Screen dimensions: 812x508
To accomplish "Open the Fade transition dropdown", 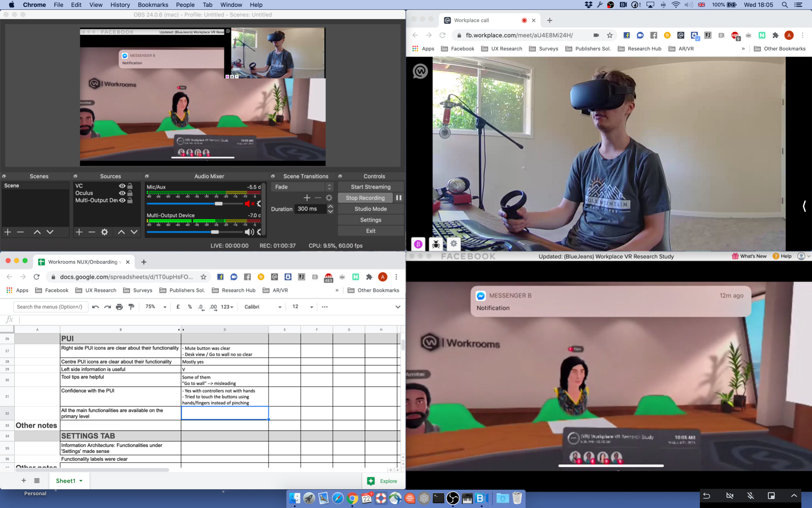I will point(302,187).
